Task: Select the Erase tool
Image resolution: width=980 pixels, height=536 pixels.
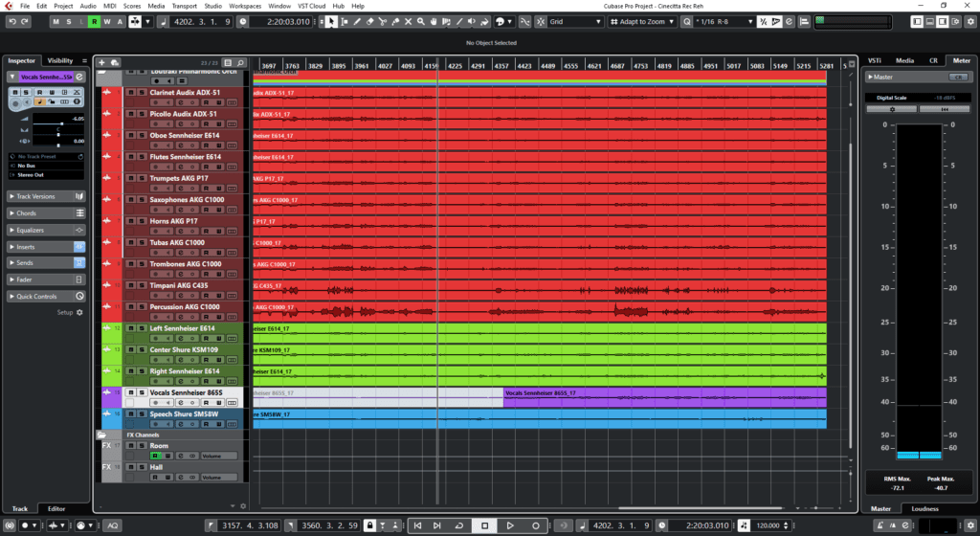Action: [x=369, y=21]
